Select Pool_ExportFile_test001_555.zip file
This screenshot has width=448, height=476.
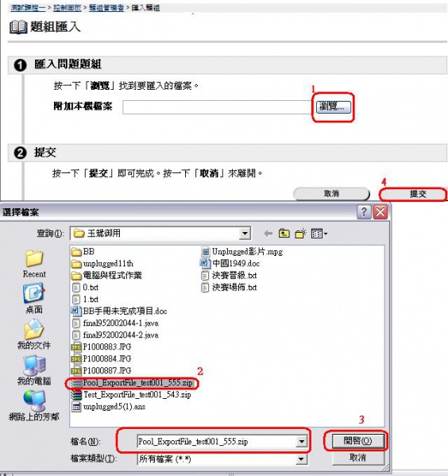[133, 383]
